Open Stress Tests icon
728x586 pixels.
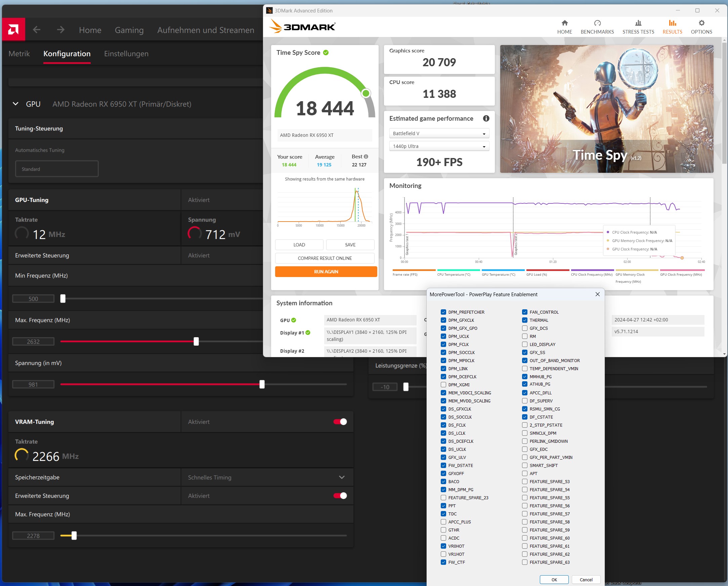click(638, 23)
